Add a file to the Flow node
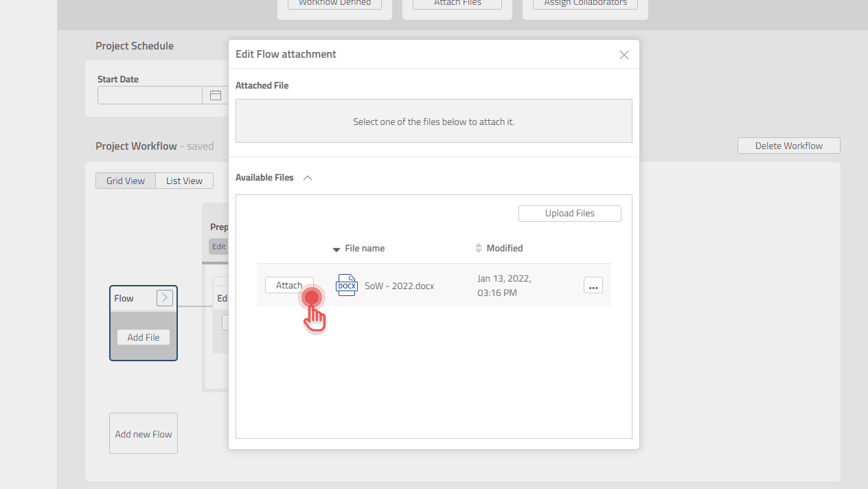 pyautogui.click(x=143, y=337)
